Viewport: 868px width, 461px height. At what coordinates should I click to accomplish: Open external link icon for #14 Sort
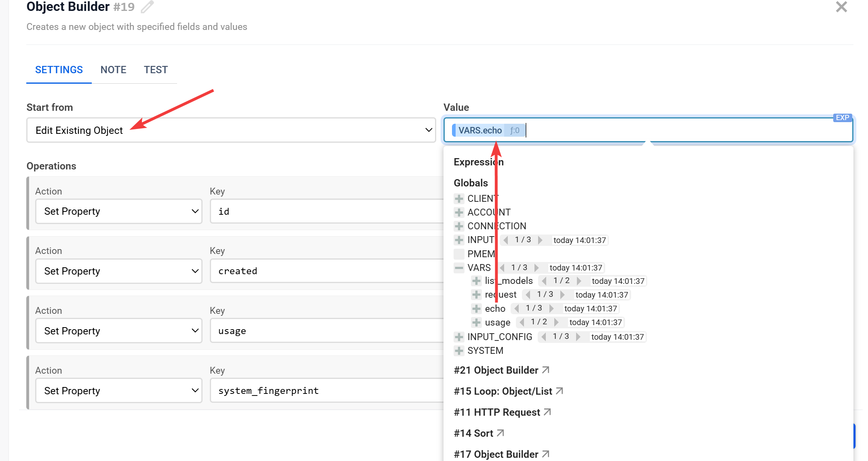click(501, 433)
